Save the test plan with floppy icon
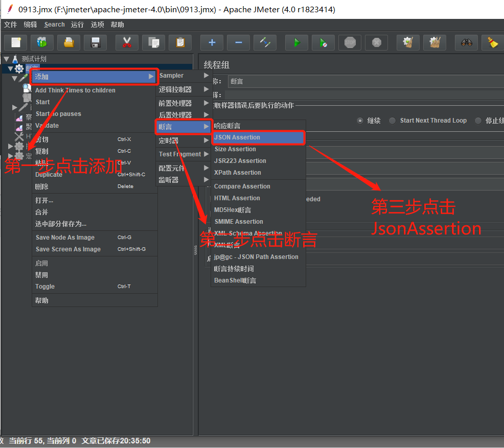 [96, 42]
